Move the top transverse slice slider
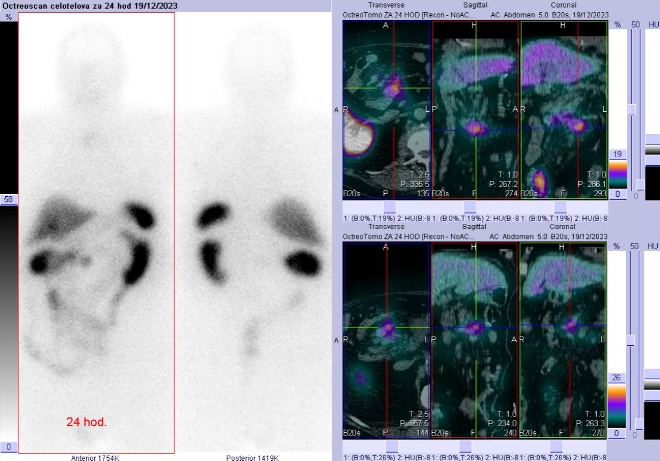Screen dimensions: 660x461 pos(390,207)
